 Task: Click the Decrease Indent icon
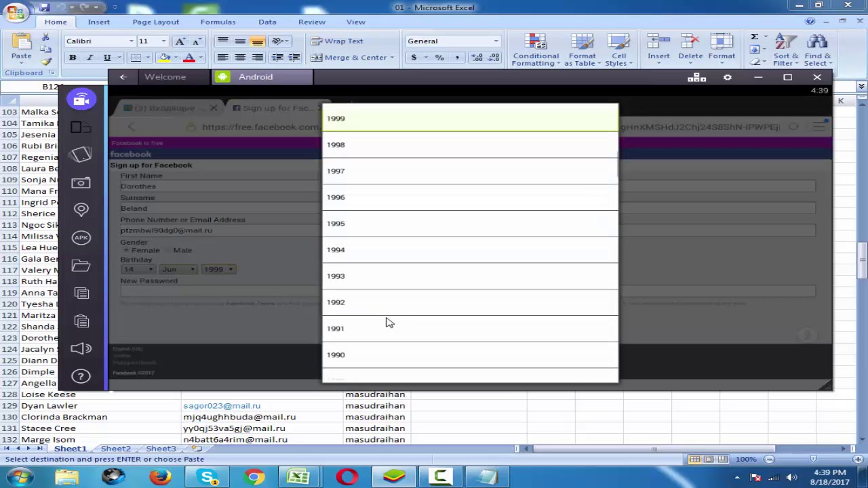(x=277, y=58)
